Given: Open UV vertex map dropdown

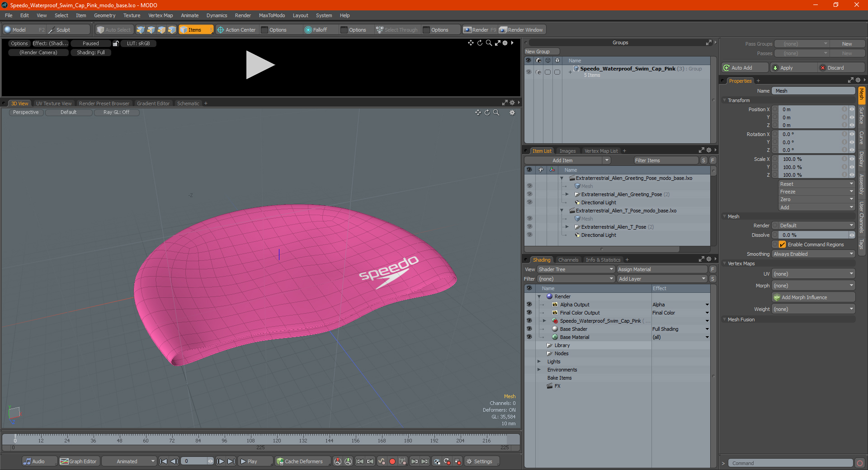Looking at the screenshot, I should tap(813, 274).
